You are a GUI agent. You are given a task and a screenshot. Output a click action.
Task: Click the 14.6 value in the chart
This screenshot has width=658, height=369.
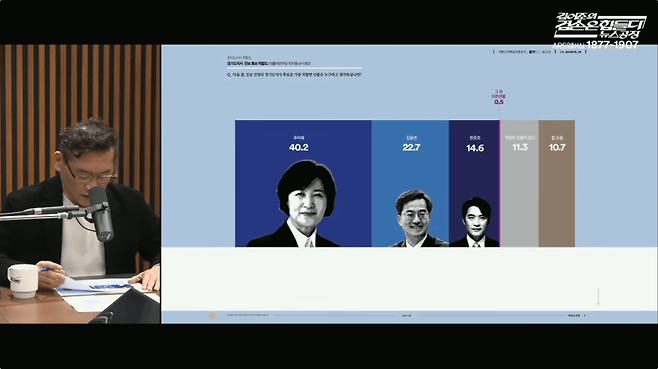coord(475,148)
